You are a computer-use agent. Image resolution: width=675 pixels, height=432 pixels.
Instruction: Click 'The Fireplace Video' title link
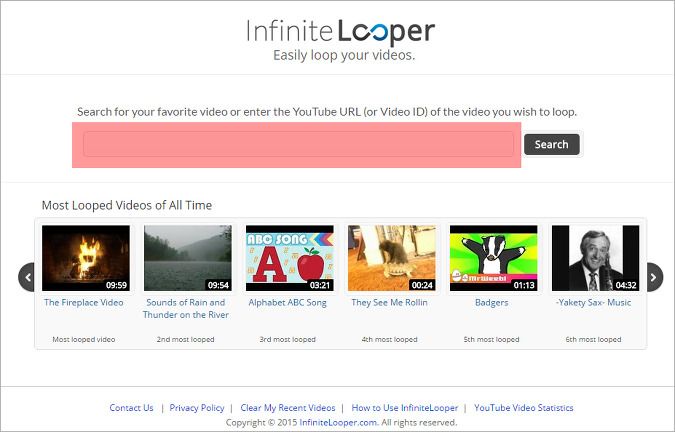[84, 302]
